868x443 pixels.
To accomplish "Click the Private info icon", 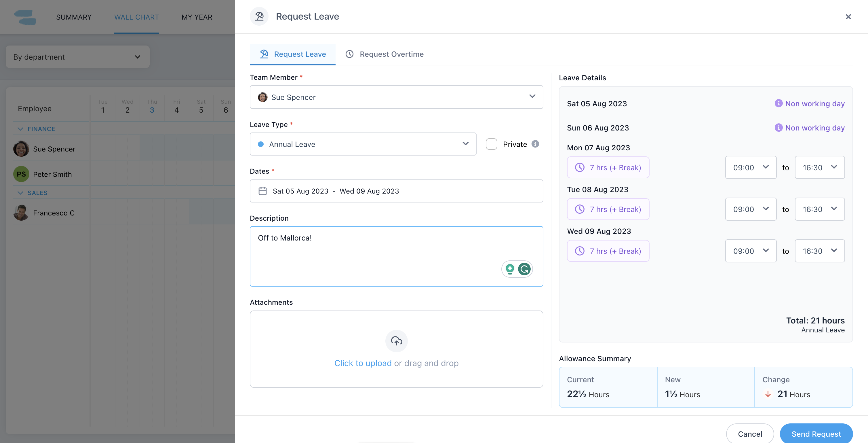I will pos(535,144).
